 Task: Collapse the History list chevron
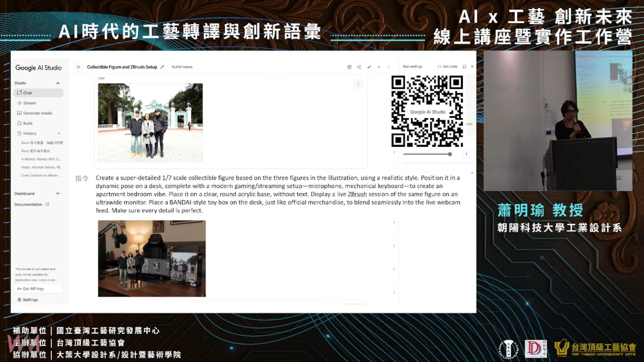[x=59, y=133]
